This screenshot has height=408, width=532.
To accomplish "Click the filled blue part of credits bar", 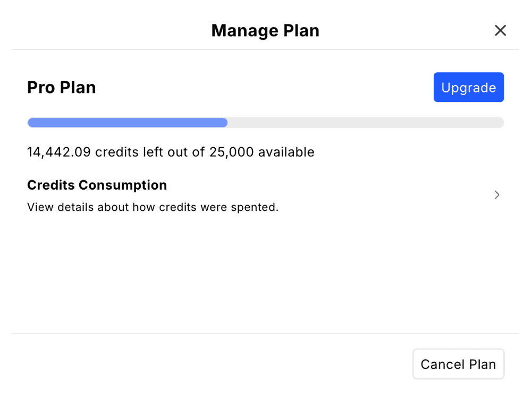I will point(127,122).
